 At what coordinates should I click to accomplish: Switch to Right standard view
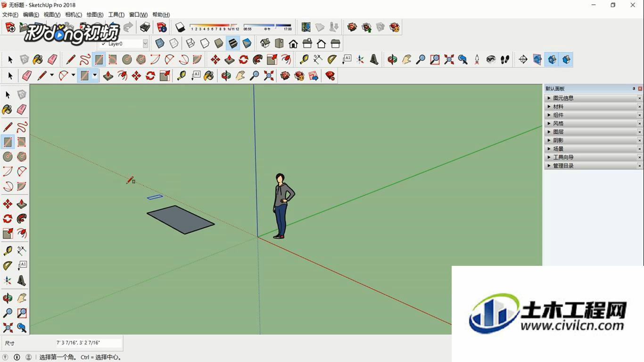307,43
